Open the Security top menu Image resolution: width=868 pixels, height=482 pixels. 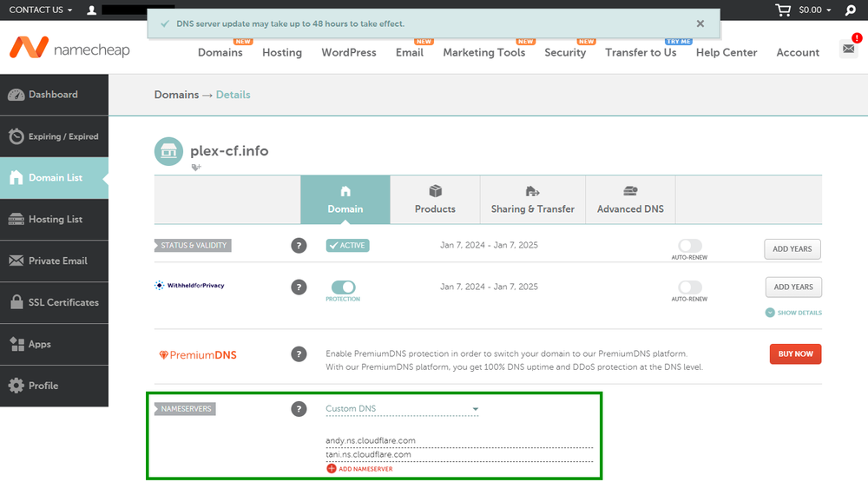point(565,53)
